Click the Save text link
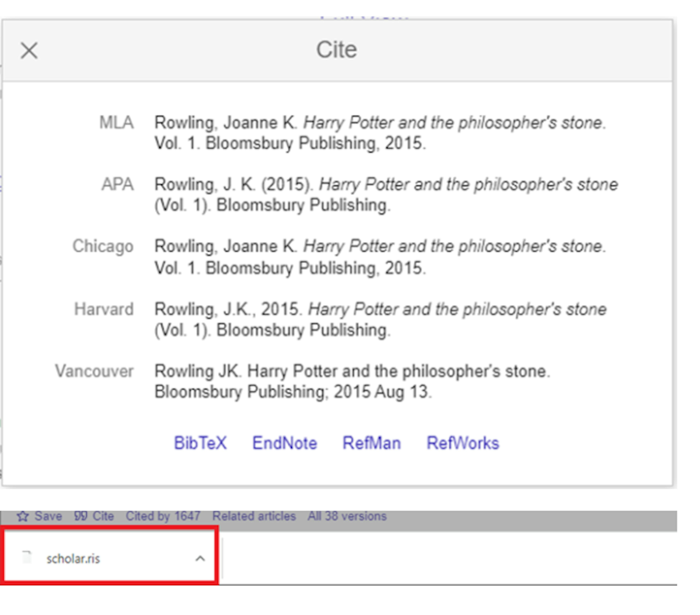Viewport: 700px width, 615px height. (x=48, y=516)
